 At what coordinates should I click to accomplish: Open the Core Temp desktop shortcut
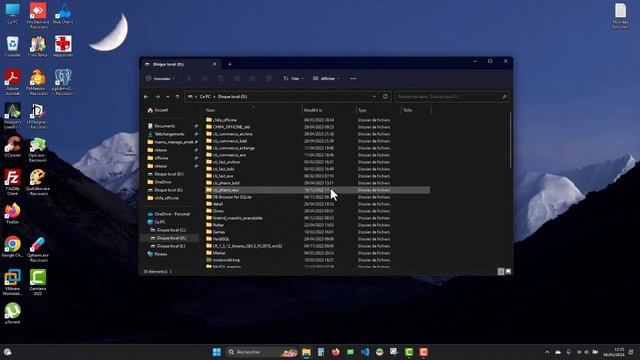(38, 47)
